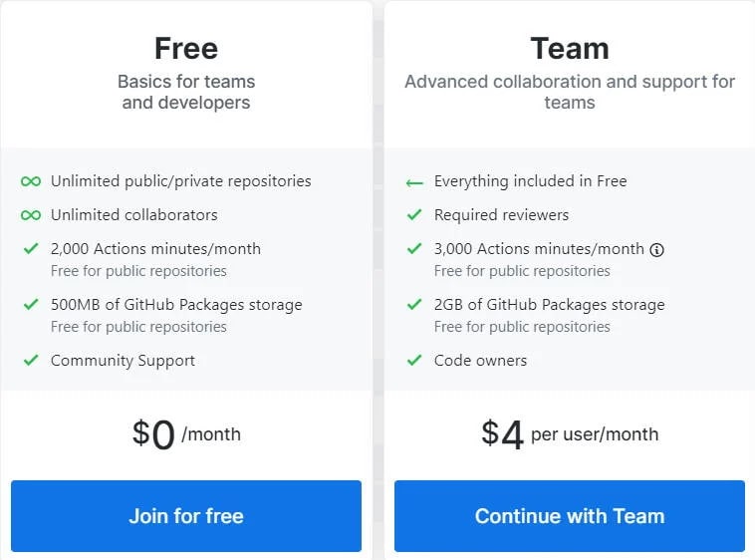Click the Code owners feature text
This screenshot has width=755, height=560.
click(x=480, y=361)
